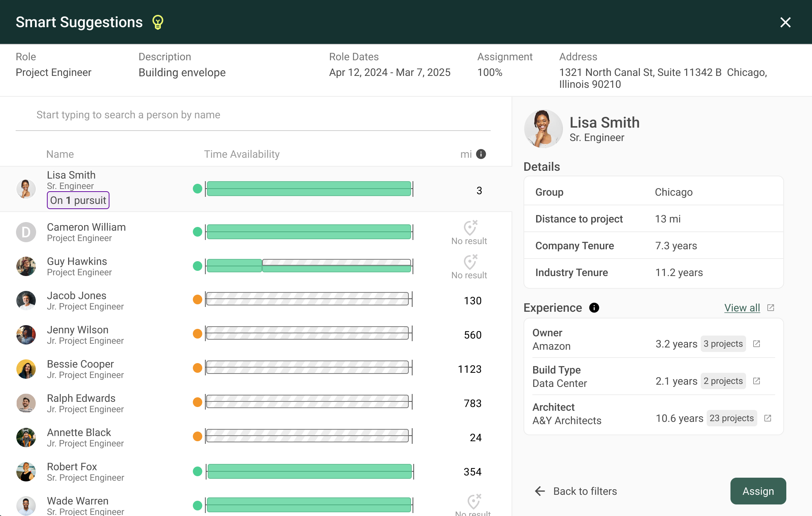Click Wade Warren's no-result location icon
Viewport: 812px width, 516px height.
[474, 501]
